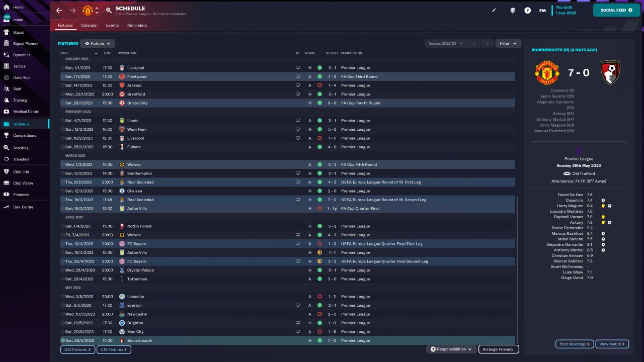Sort by the Opposition column header
The width and height of the screenshot is (644, 362).
127,53
